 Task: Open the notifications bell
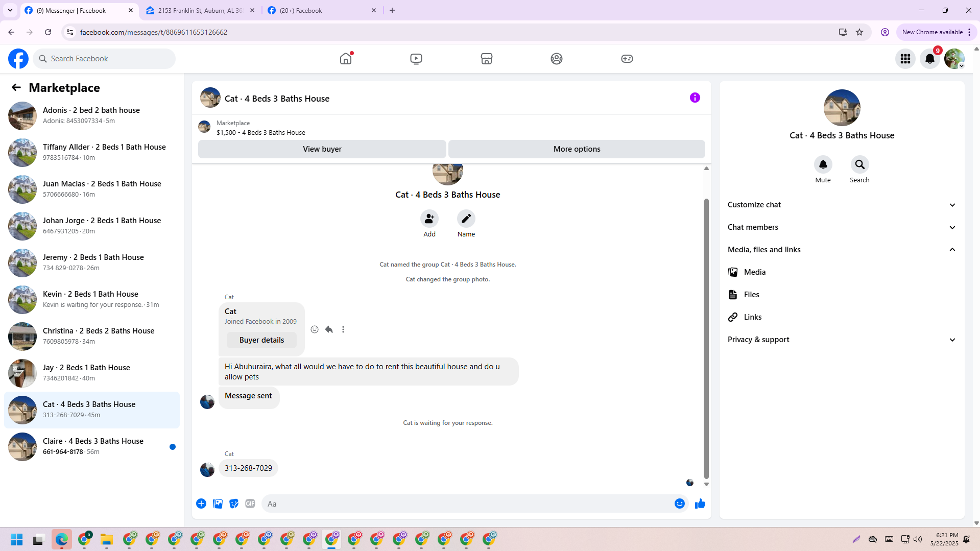tap(930, 59)
